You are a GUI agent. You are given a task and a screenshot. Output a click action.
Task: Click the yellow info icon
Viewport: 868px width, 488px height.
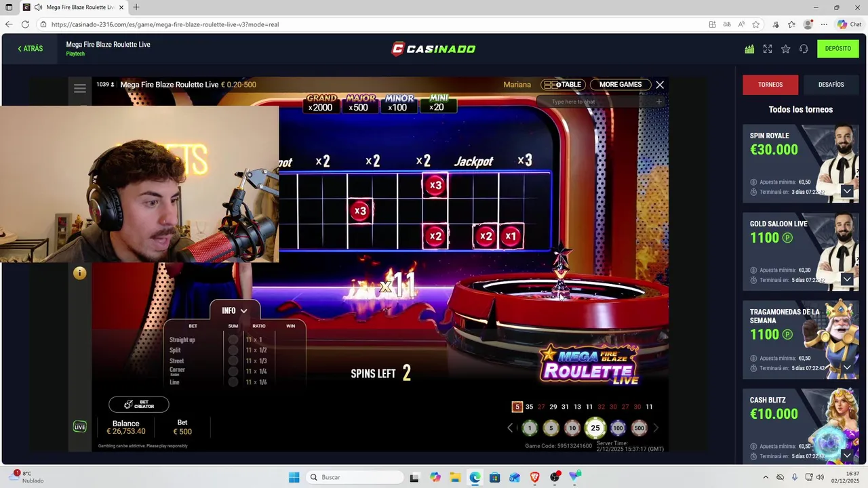click(80, 273)
